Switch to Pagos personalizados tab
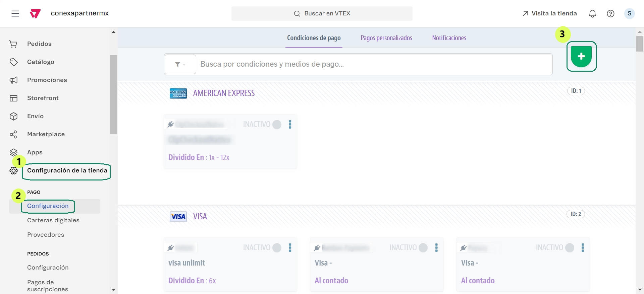This screenshot has height=294, width=644. pyautogui.click(x=386, y=38)
